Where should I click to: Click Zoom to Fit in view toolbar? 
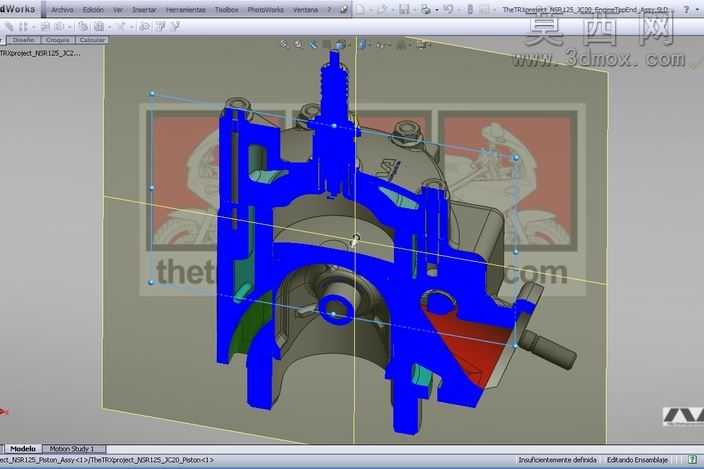[x=284, y=44]
